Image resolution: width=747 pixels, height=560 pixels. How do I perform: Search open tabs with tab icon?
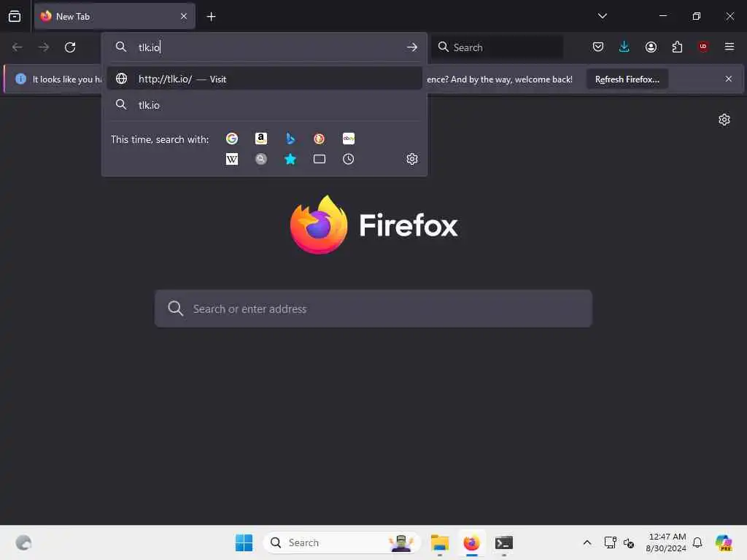[x=320, y=159]
